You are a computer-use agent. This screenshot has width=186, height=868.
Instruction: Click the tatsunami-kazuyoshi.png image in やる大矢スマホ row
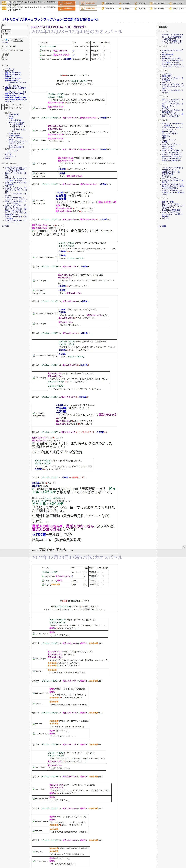click(52, 59)
